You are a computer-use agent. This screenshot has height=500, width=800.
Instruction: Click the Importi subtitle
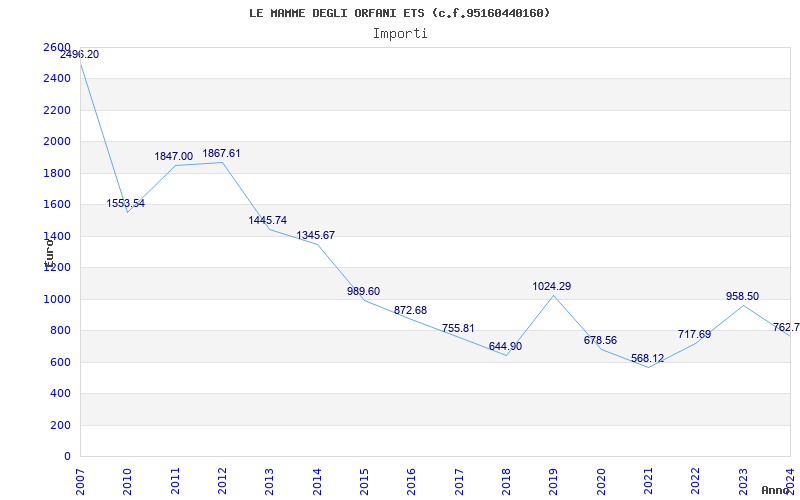pos(400,34)
